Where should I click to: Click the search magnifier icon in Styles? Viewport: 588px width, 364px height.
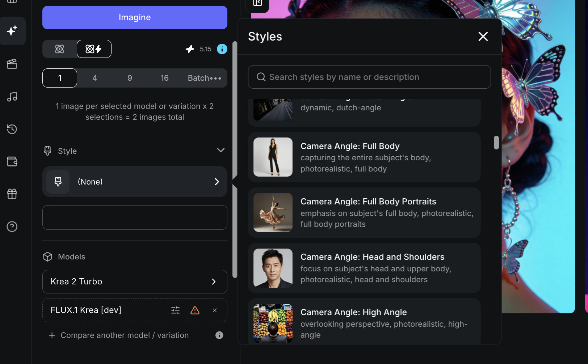tap(261, 77)
